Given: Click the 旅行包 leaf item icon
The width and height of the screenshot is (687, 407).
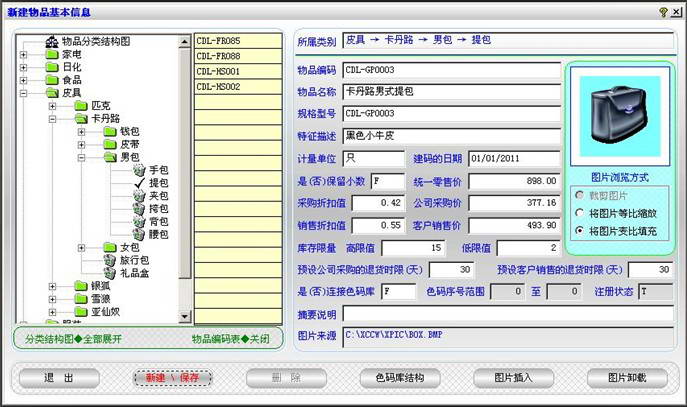Looking at the screenshot, I should click(110, 260).
